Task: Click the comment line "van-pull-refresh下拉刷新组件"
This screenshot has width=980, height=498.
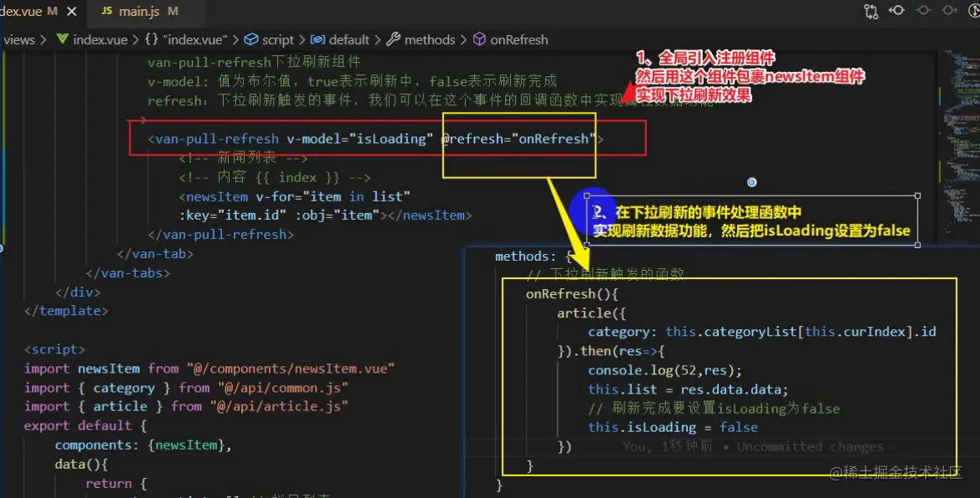Action: click(254, 62)
